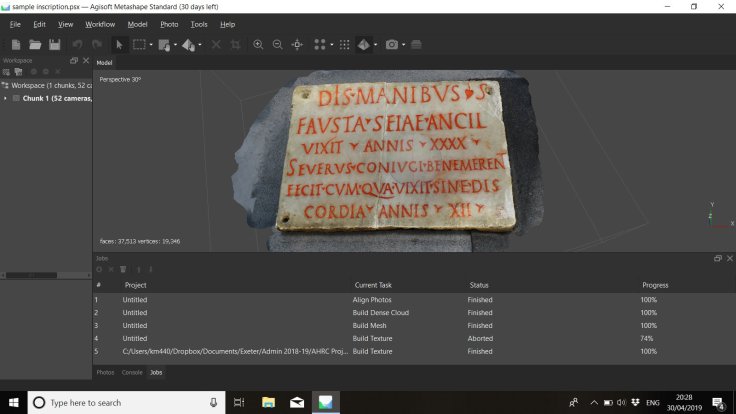The height and width of the screenshot is (414, 736).
Task: Save the project with the floppy icon
Action: point(54,44)
